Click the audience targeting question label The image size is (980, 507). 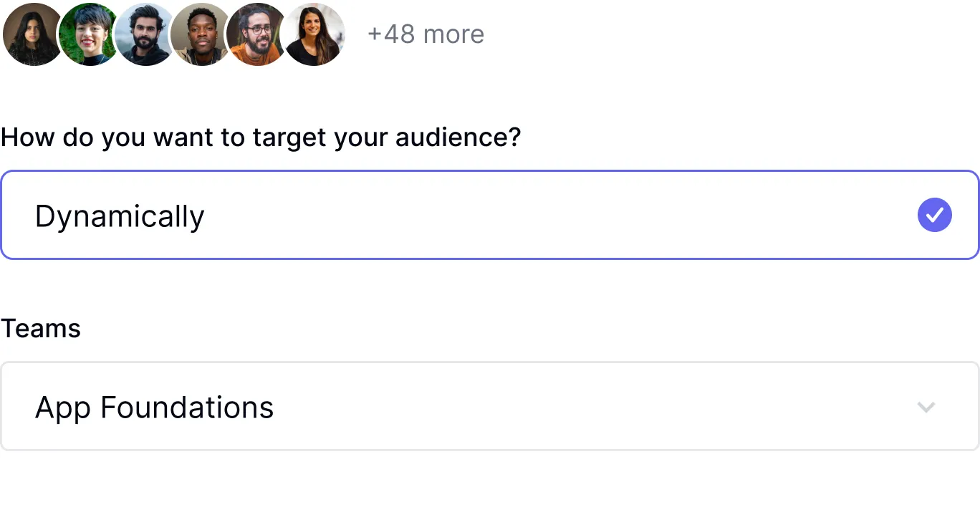point(261,137)
